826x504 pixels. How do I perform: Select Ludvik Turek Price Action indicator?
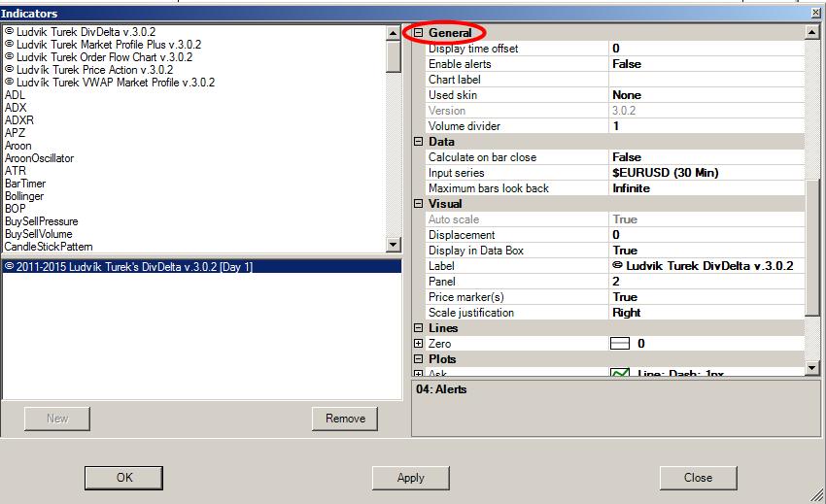89,70
